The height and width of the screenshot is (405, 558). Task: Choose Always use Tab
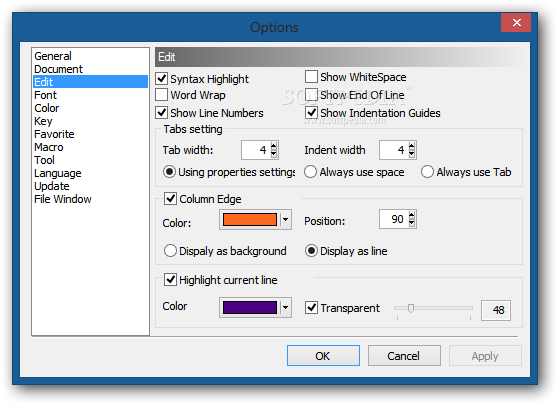(x=427, y=172)
